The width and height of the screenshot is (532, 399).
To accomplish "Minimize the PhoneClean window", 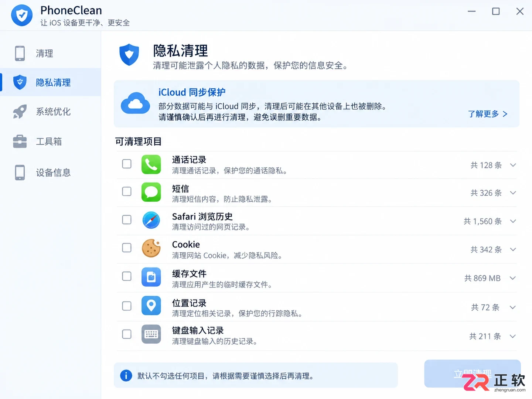I will 472,11.
